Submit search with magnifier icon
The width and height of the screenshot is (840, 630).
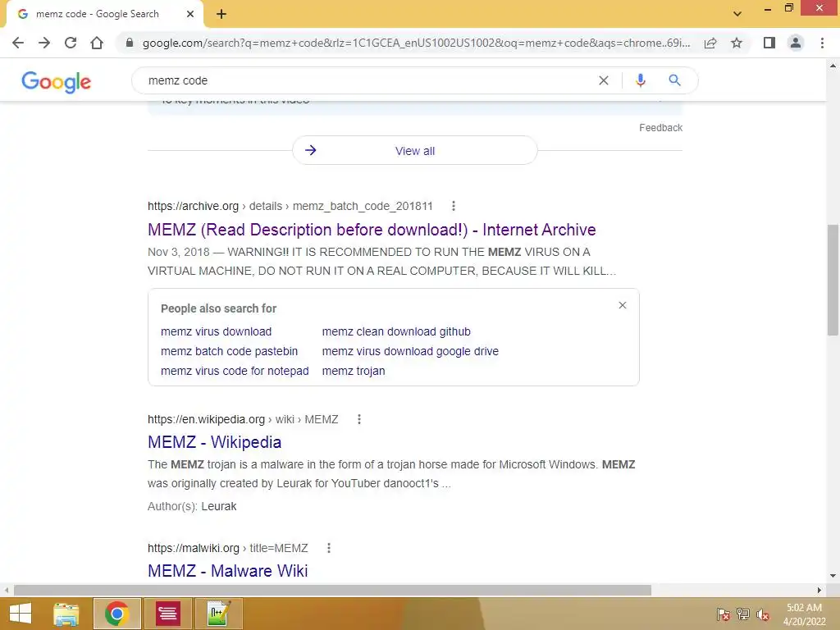click(674, 80)
